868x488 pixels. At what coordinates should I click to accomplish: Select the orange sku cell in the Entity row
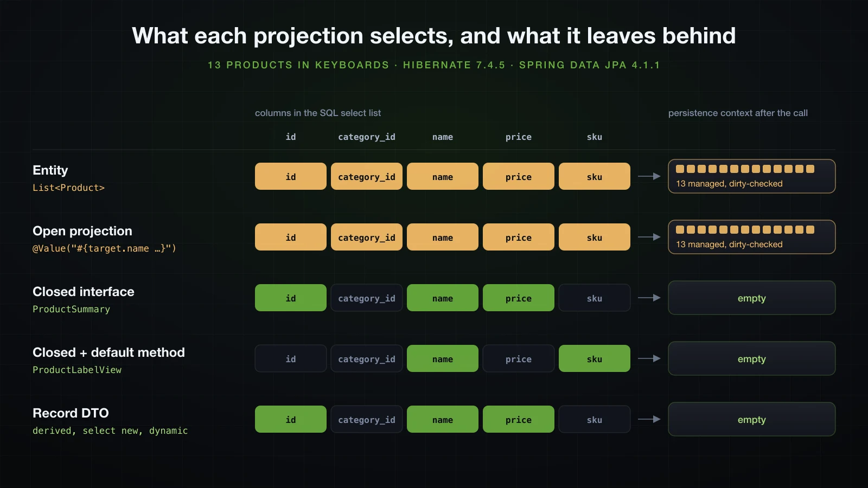point(595,176)
